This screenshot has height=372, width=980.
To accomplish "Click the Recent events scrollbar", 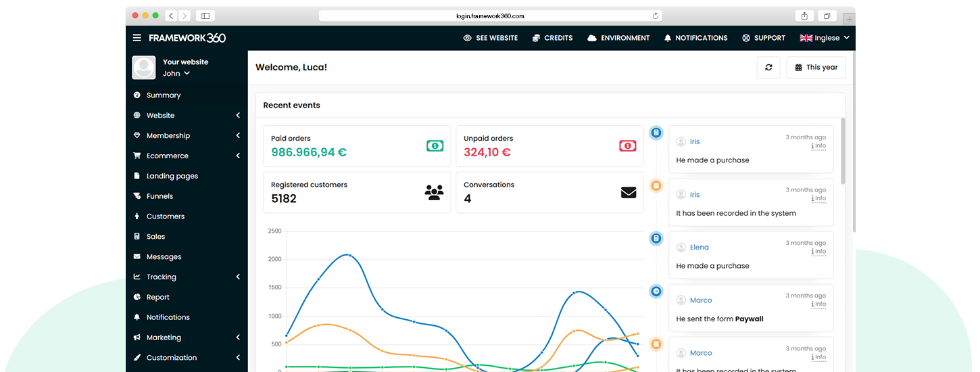I will tap(842, 151).
